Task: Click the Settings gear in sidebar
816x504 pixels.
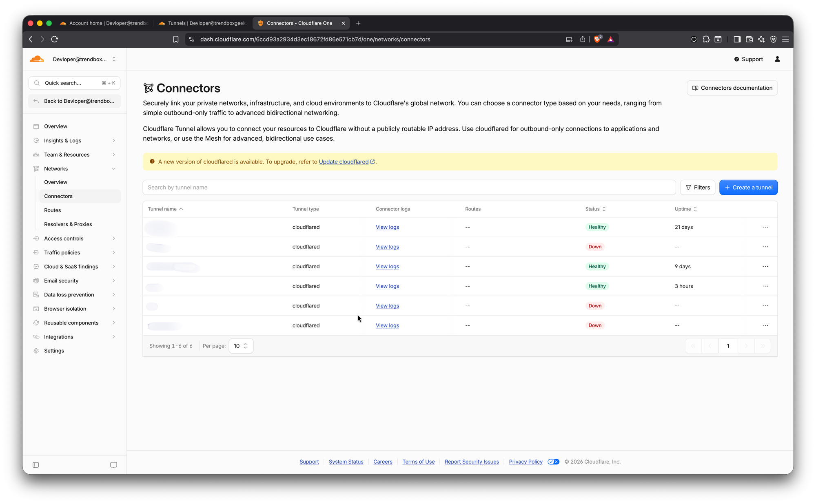Action: tap(36, 351)
